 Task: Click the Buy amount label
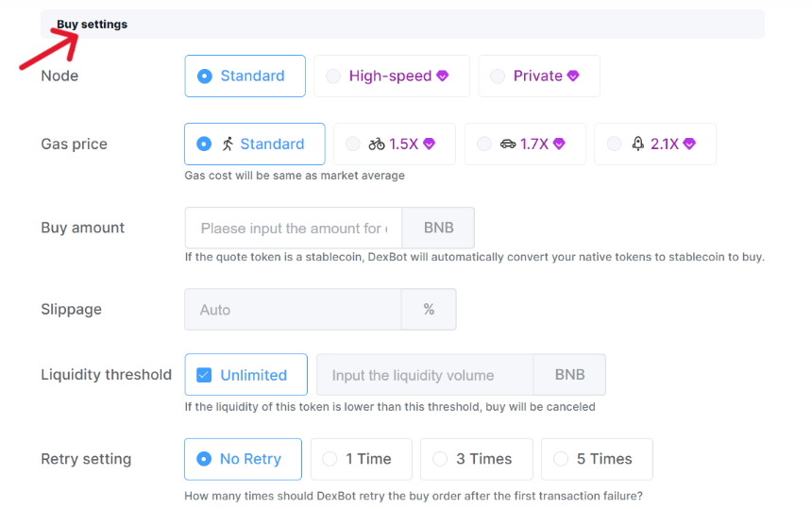coord(83,228)
